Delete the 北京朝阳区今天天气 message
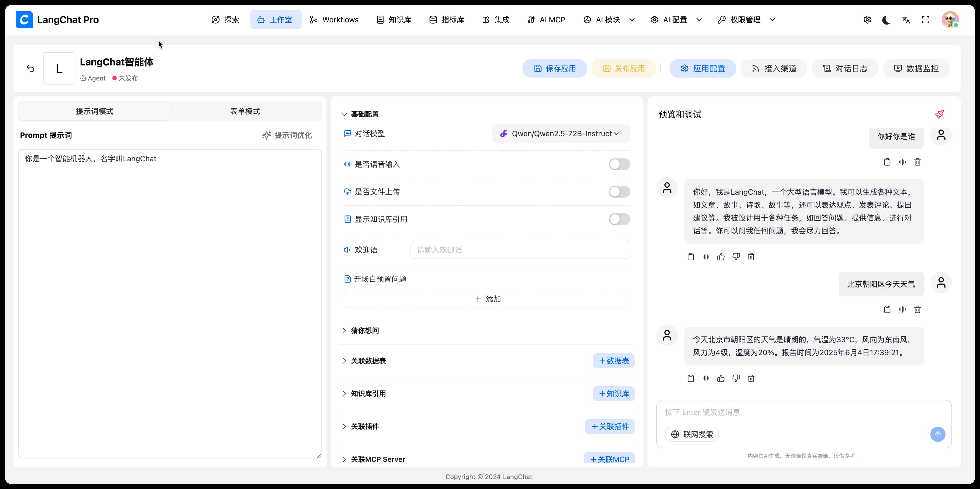 coord(917,309)
